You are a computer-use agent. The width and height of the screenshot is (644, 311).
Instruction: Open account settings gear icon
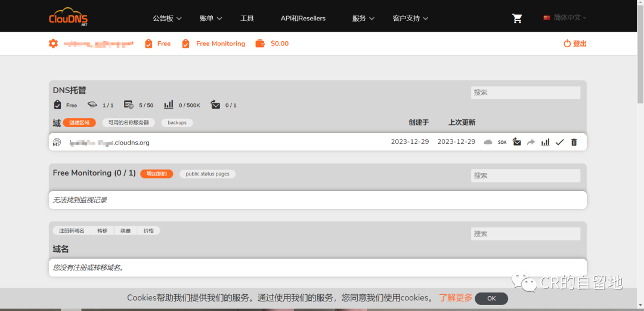point(53,44)
